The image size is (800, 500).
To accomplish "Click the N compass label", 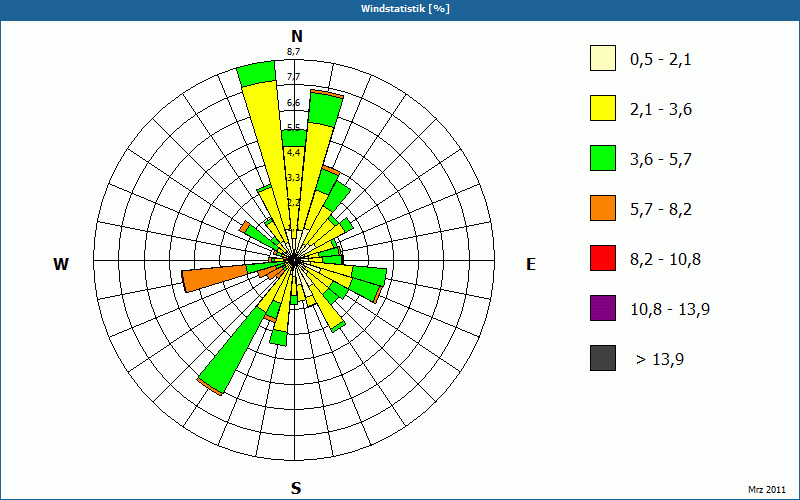I will point(297,36).
